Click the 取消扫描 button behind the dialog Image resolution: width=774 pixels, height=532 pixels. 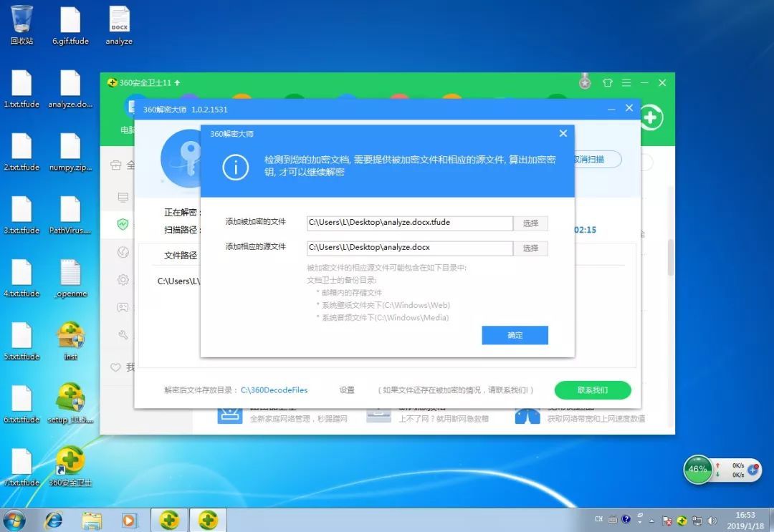[x=597, y=159]
